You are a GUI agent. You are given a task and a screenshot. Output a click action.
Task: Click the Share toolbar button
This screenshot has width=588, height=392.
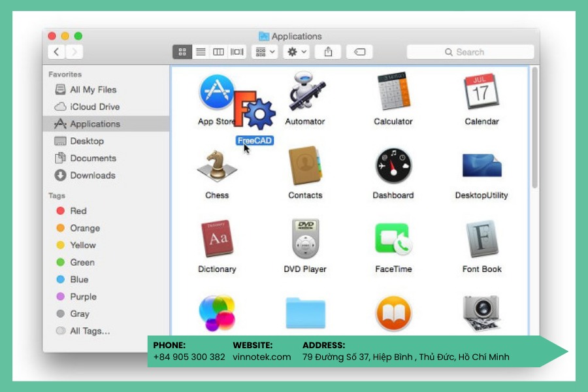(x=328, y=52)
